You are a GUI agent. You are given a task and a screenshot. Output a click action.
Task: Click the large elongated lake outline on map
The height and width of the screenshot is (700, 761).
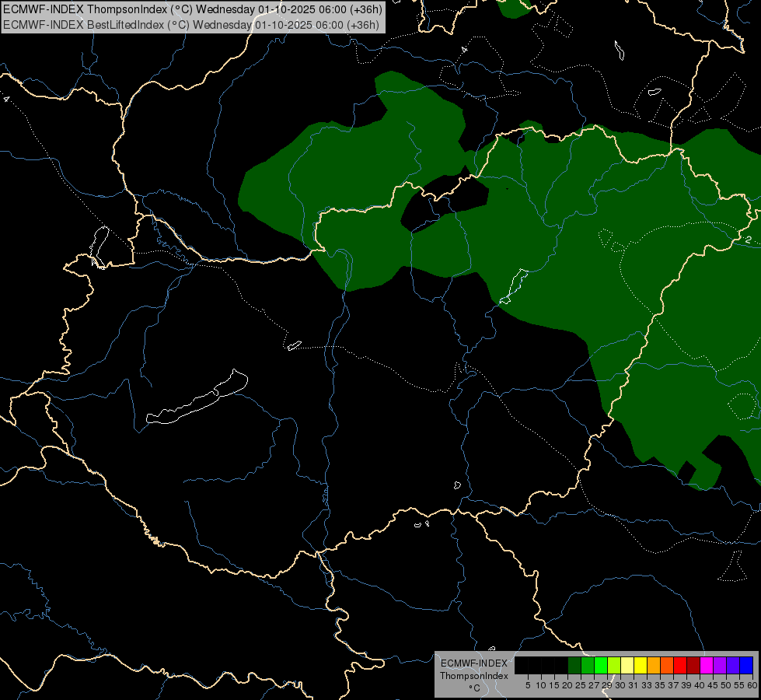click(197, 397)
